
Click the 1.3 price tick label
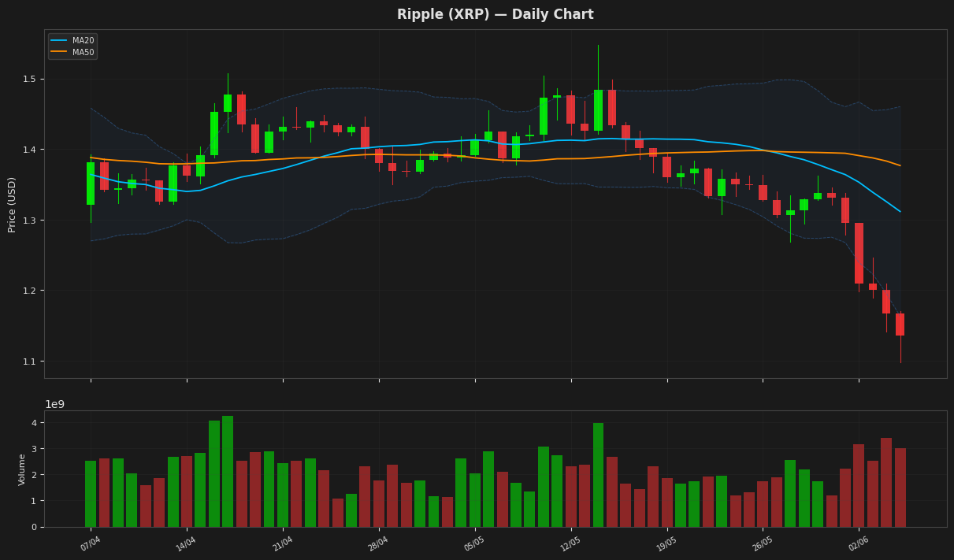click(32, 221)
